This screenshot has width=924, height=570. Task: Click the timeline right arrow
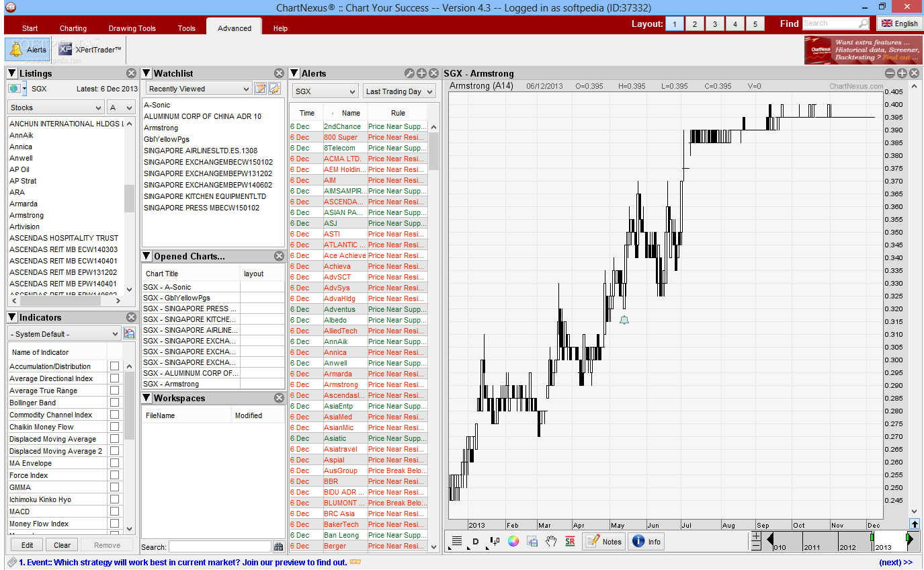(x=910, y=538)
